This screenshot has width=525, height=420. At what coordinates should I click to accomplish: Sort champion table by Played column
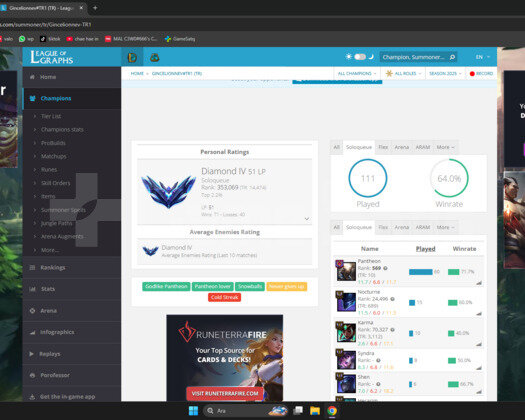pyautogui.click(x=425, y=249)
